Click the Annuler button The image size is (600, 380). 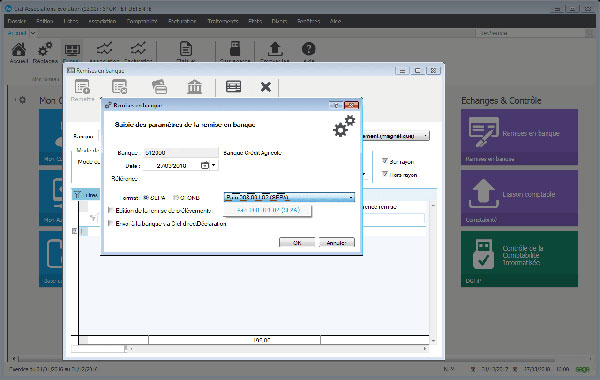(x=337, y=243)
